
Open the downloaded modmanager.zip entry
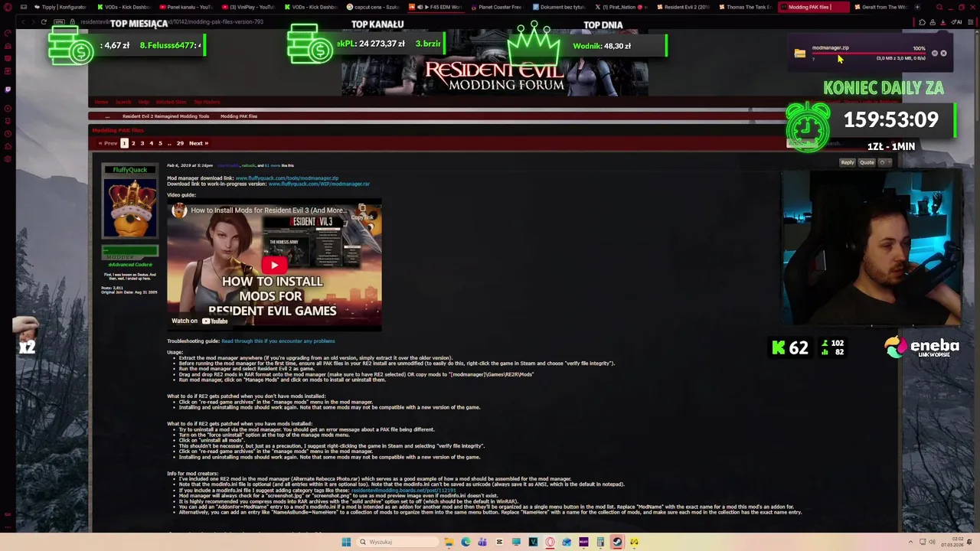click(x=830, y=48)
